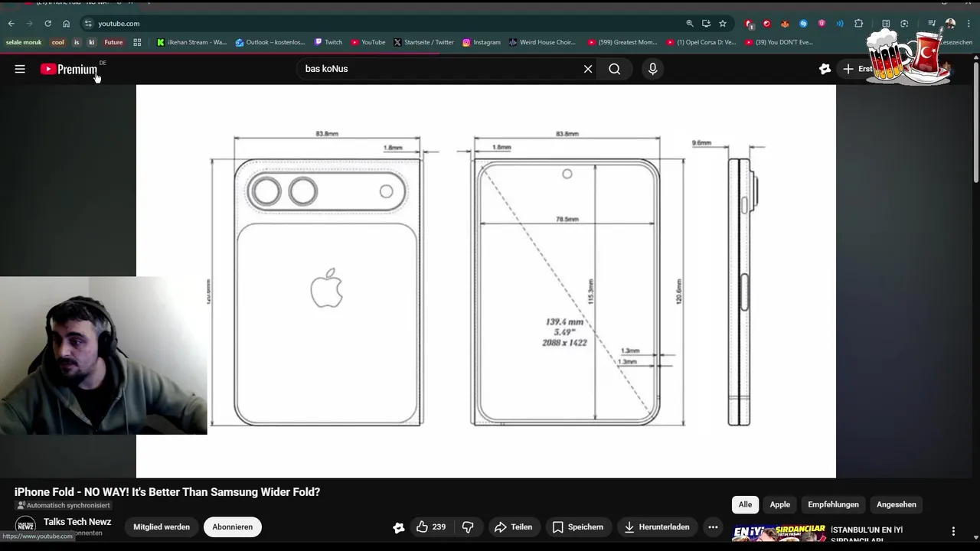Save the video with 'Speichern'
Image resolution: width=980 pixels, height=551 pixels.
point(578,527)
